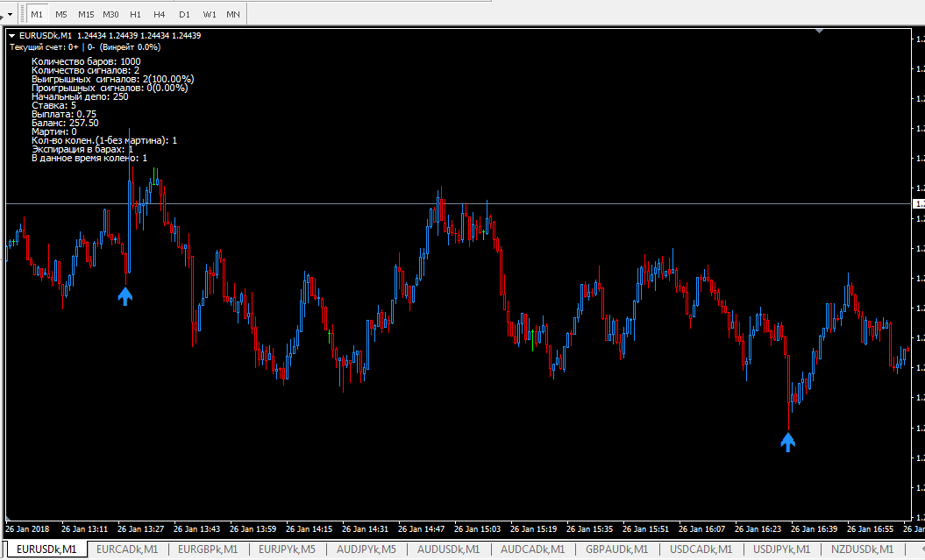
Task: Switch chart to H4 timeframe
Action: click(x=160, y=14)
